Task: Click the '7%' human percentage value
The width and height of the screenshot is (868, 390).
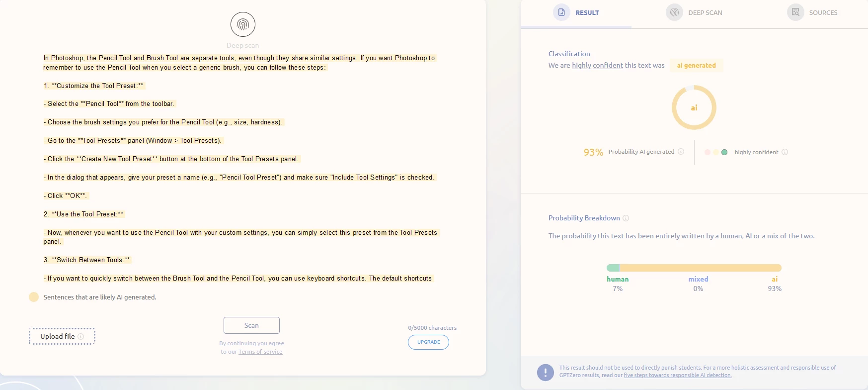Action: [x=618, y=289]
